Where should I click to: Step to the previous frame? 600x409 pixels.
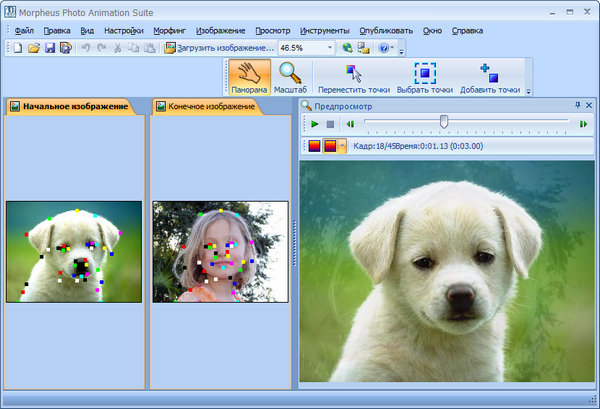350,124
